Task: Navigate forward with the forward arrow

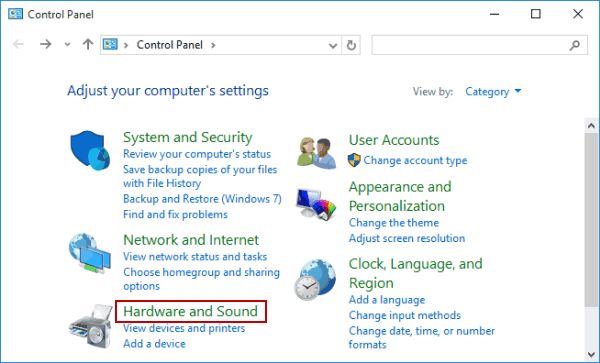Action: [46, 44]
